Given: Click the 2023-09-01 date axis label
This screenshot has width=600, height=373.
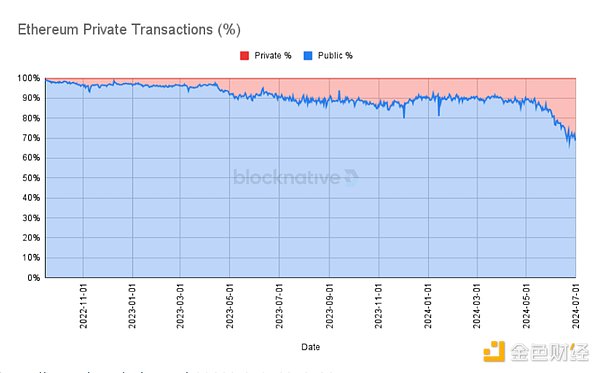Looking at the screenshot, I should tap(329, 306).
